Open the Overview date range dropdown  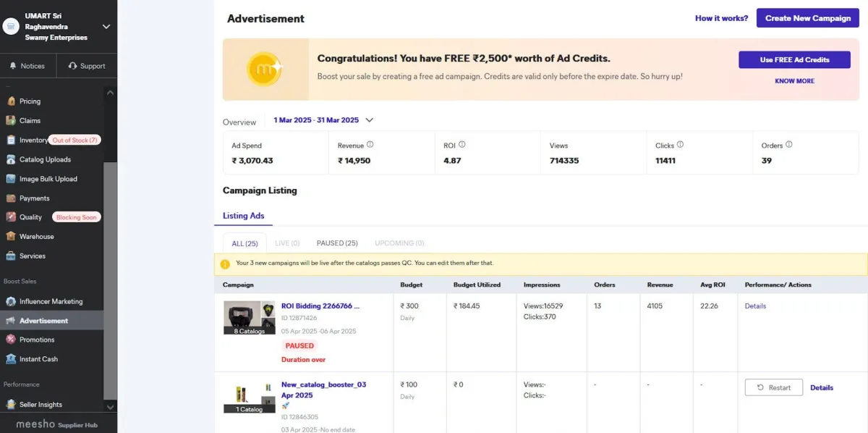[370, 120]
